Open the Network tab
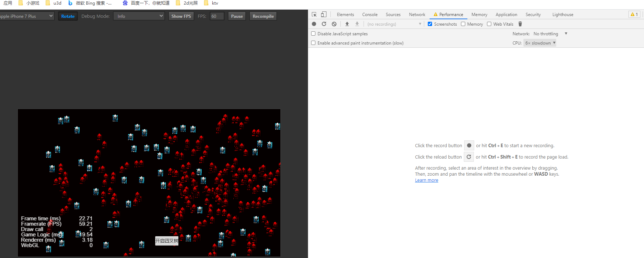Image resolution: width=644 pixels, height=258 pixels. (x=417, y=15)
